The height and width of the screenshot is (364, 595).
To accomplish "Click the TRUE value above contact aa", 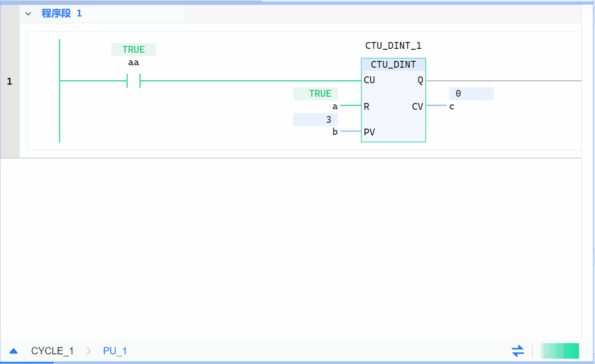I will (x=133, y=50).
